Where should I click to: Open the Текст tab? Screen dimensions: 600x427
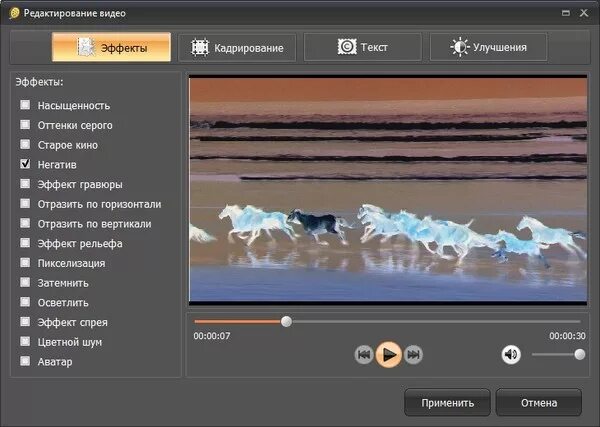tap(363, 47)
